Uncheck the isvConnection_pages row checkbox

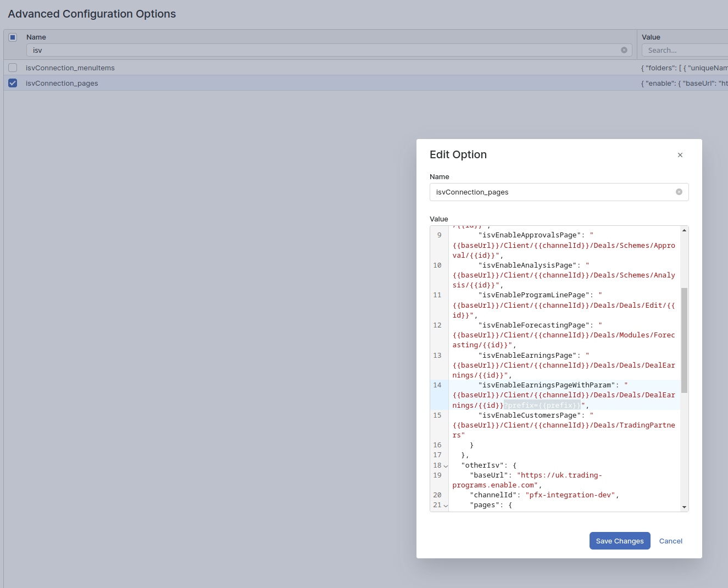pos(13,83)
